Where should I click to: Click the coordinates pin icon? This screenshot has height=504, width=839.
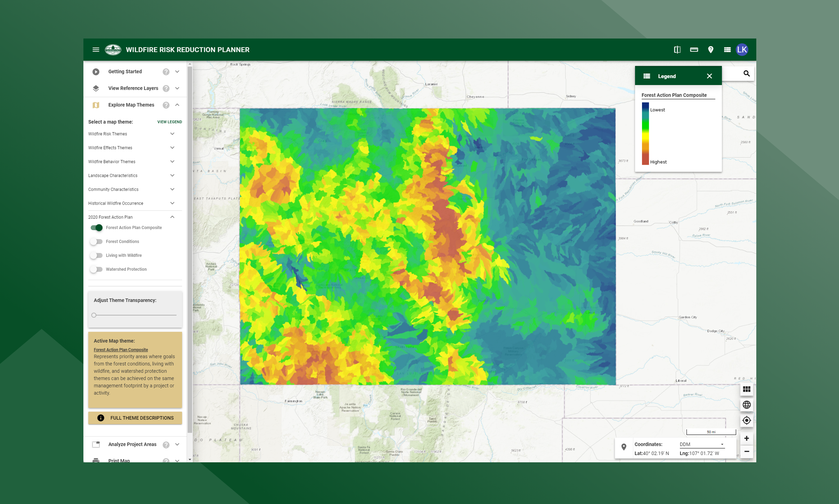pyautogui.click(x=624, y=447)
